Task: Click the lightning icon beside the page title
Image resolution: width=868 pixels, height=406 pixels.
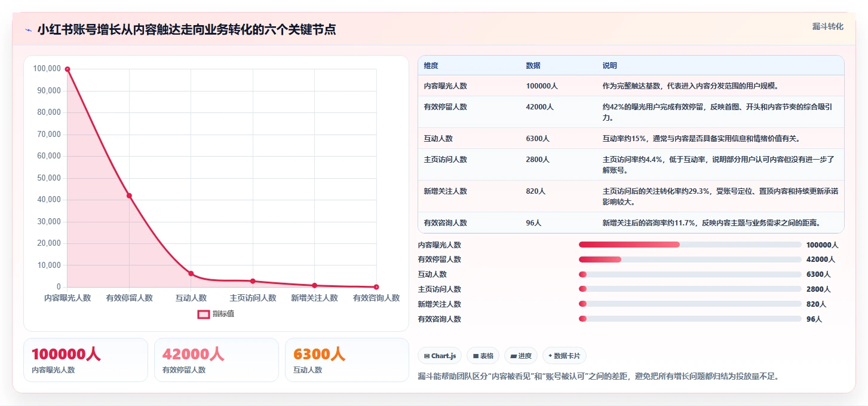Action: pos(28,30)
